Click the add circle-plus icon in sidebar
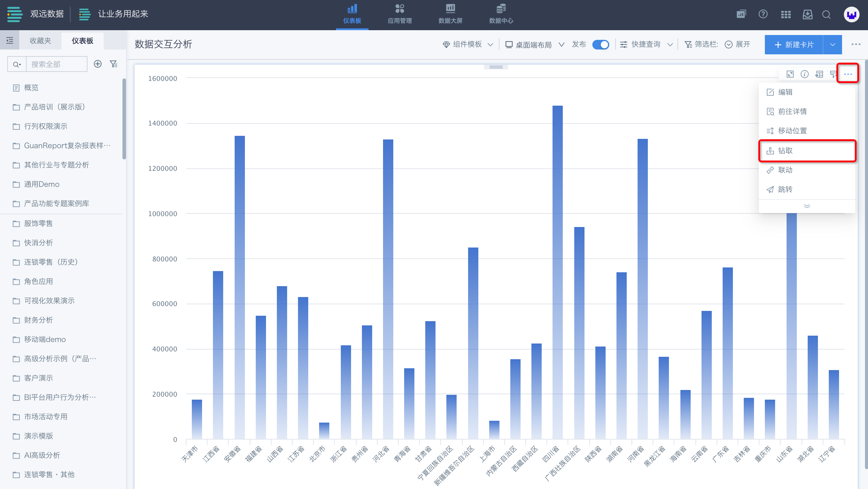868x489 pixels. pos(98,64)
